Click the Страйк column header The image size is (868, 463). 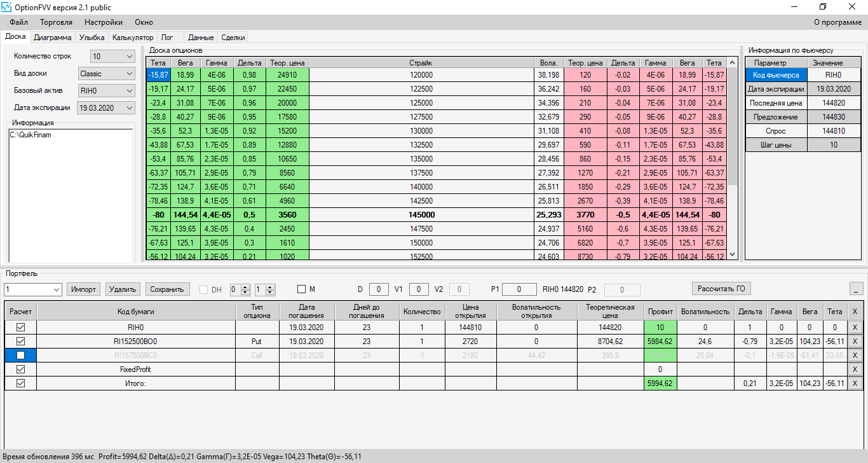tap(421, 63)
